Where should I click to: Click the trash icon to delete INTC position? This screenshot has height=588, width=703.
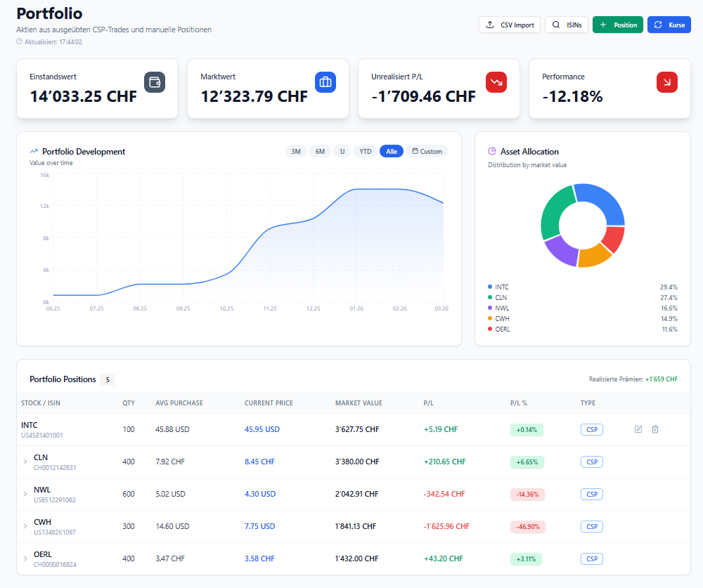(654, 429)
